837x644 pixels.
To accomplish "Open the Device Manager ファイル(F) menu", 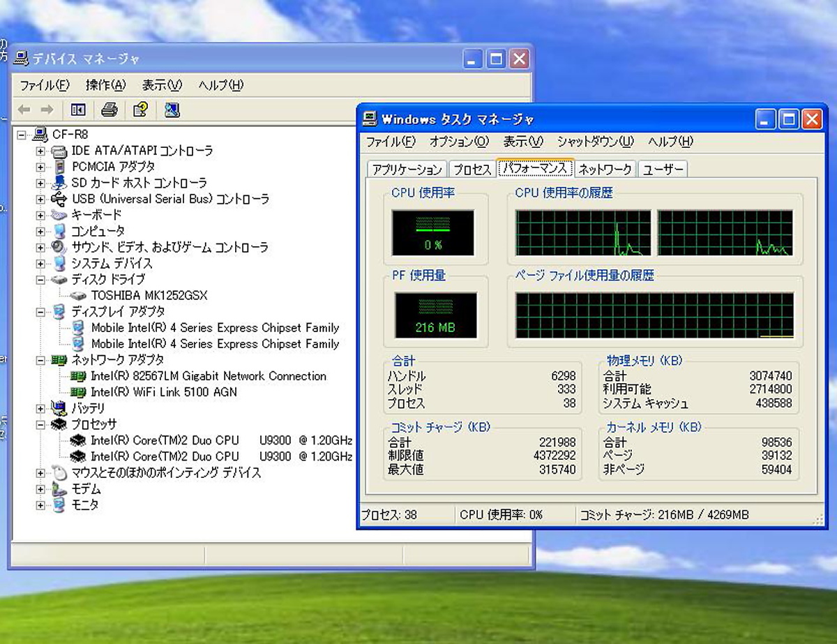I will (45, 85).
